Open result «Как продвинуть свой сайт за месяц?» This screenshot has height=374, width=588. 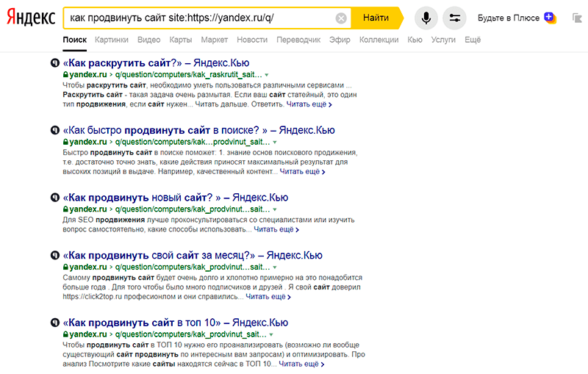click(193, 255)
